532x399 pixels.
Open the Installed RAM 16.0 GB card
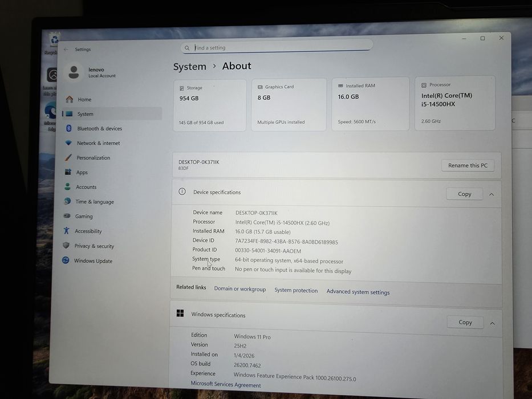coord(371,104)
